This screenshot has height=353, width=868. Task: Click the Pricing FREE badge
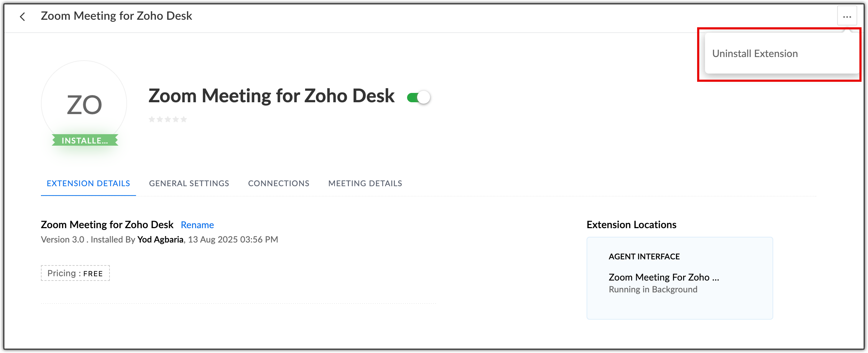(75, 273)
